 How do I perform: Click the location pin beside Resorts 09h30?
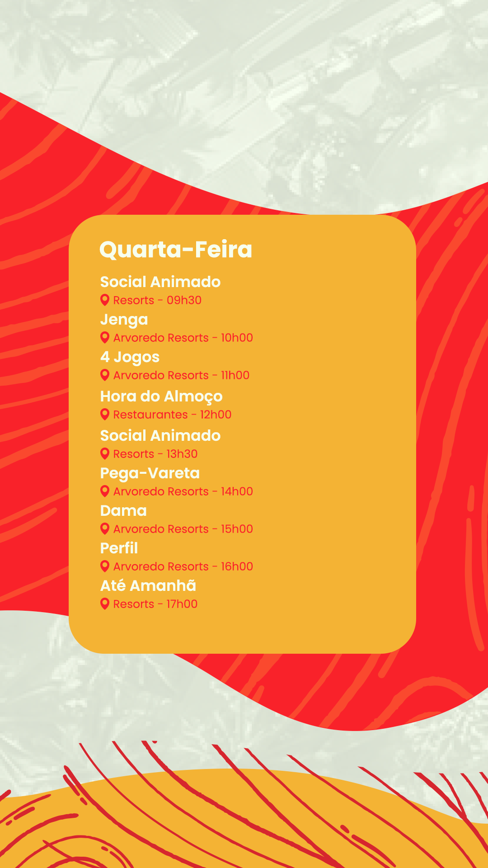(105, 300)
